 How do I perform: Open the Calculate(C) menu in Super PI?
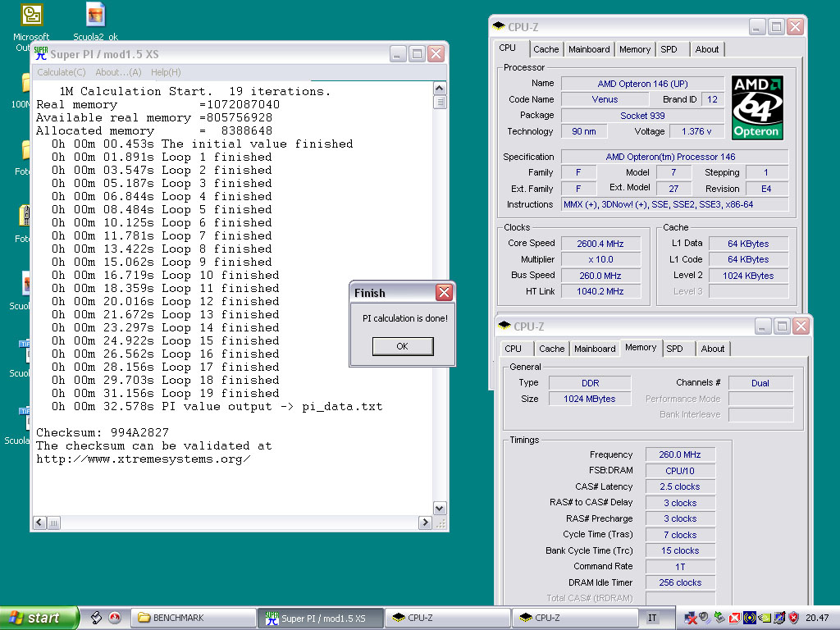pyautogui.click(x=61, y=72)
